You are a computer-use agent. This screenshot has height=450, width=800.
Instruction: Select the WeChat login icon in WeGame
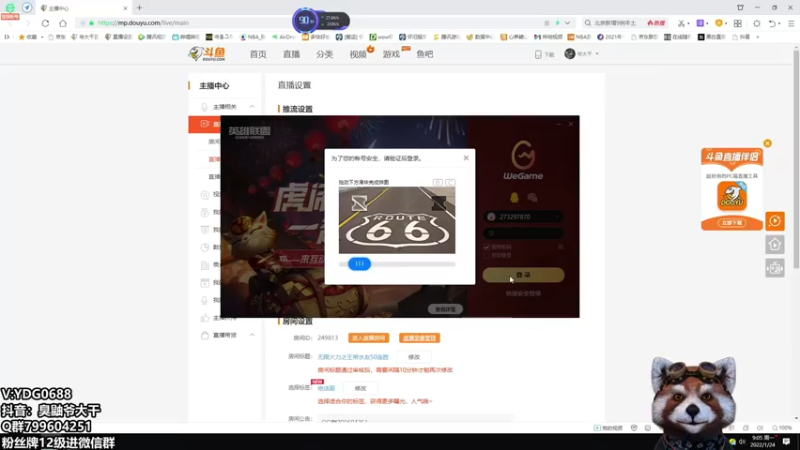point(532,197)
